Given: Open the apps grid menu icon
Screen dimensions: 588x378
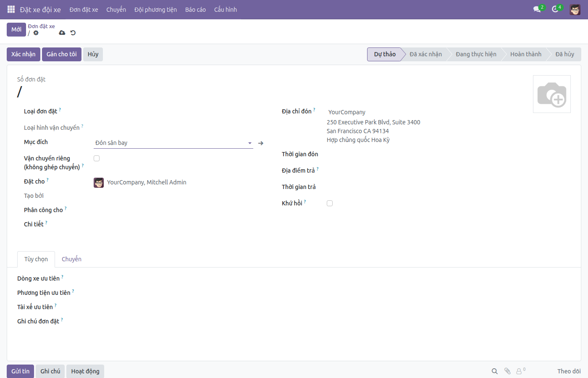Looking at the screenshot, I should pyautogui.click(x=11, y=9).
